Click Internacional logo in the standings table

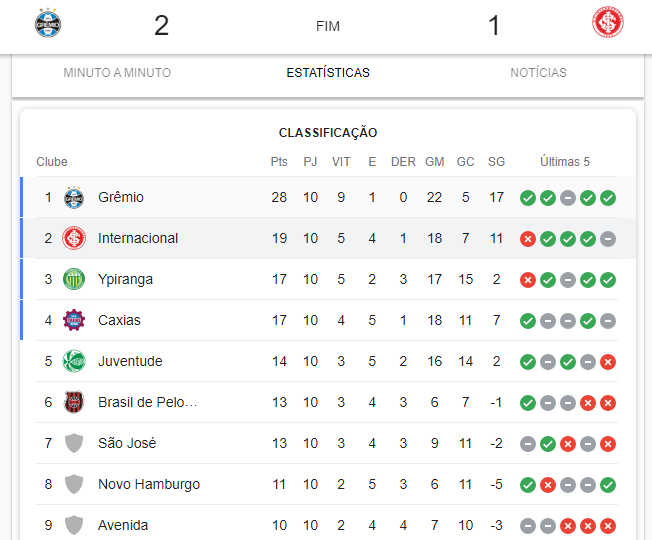[x=74, y=238]
